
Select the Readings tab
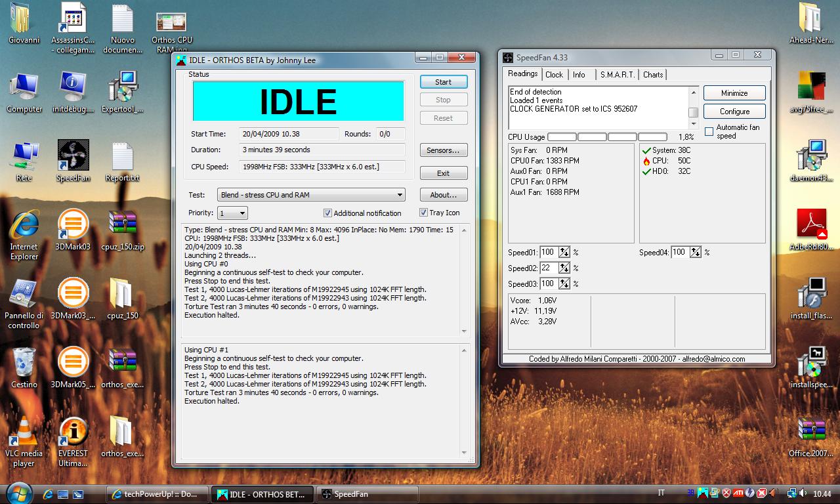[523, 73]
